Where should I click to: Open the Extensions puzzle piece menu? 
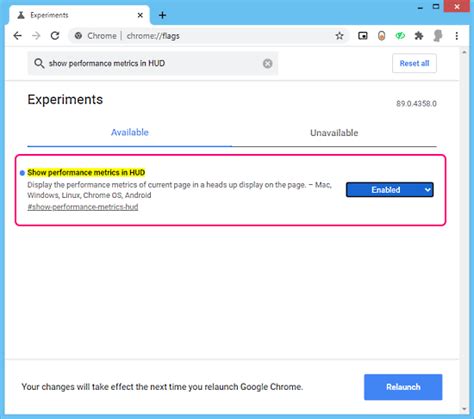point(419,36)
